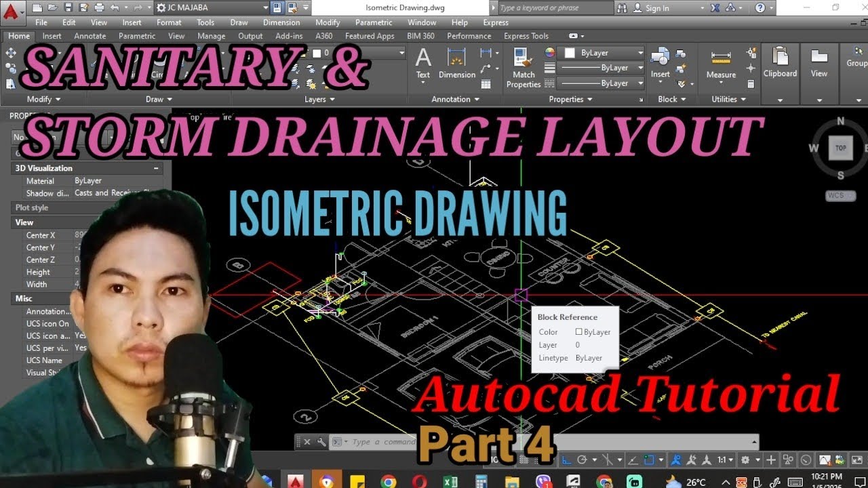Click the white swatch beside ByLayer

coord(570,53)
